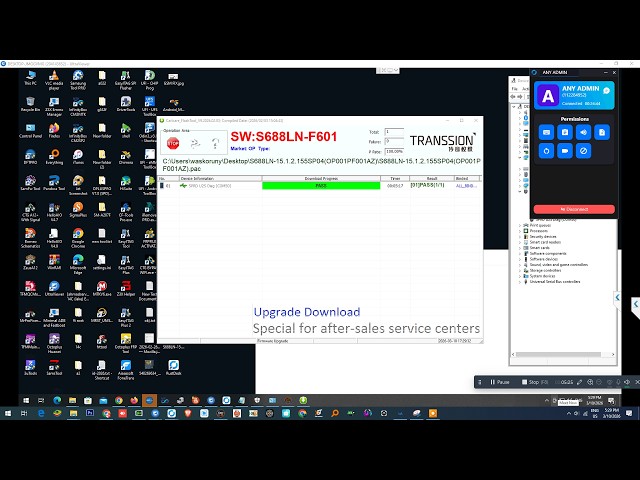Image resolution: width=640 pixels, height=480 pixels.
Task: Expand Storage controllers in Device Manager
Action: coord(520,271)
